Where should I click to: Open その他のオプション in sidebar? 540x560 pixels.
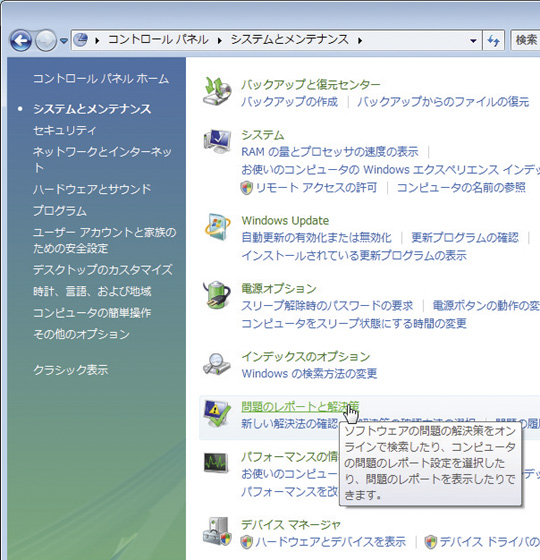[x=81, y=334]
